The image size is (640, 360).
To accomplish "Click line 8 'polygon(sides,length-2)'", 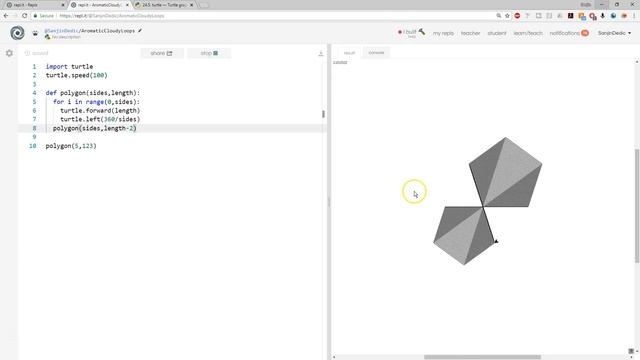I will click(94, 128).
